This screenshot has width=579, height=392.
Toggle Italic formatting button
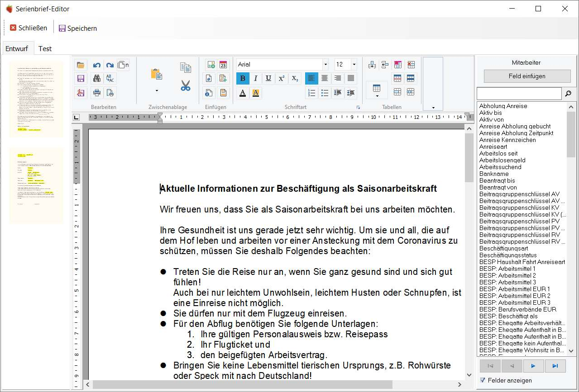coord(256,78)
